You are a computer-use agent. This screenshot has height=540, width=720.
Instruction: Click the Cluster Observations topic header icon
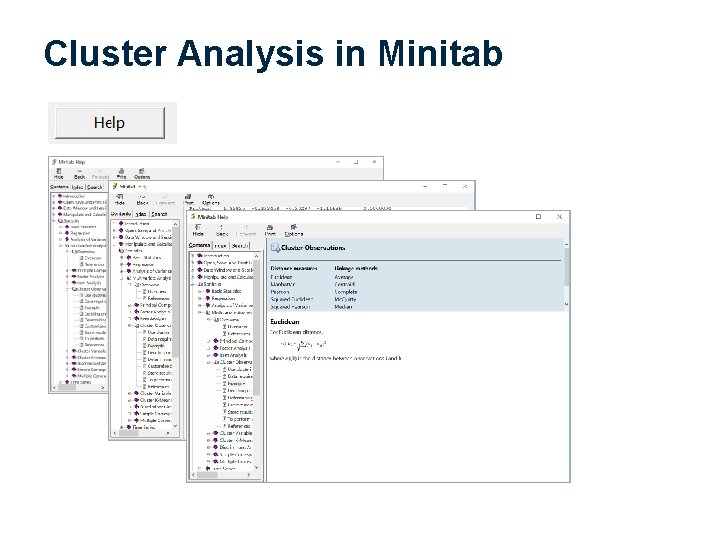pyautogui.click(x=275, y=248)
